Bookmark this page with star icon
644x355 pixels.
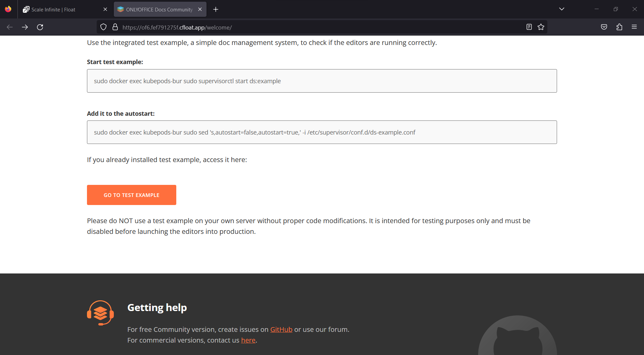point(541,27)
